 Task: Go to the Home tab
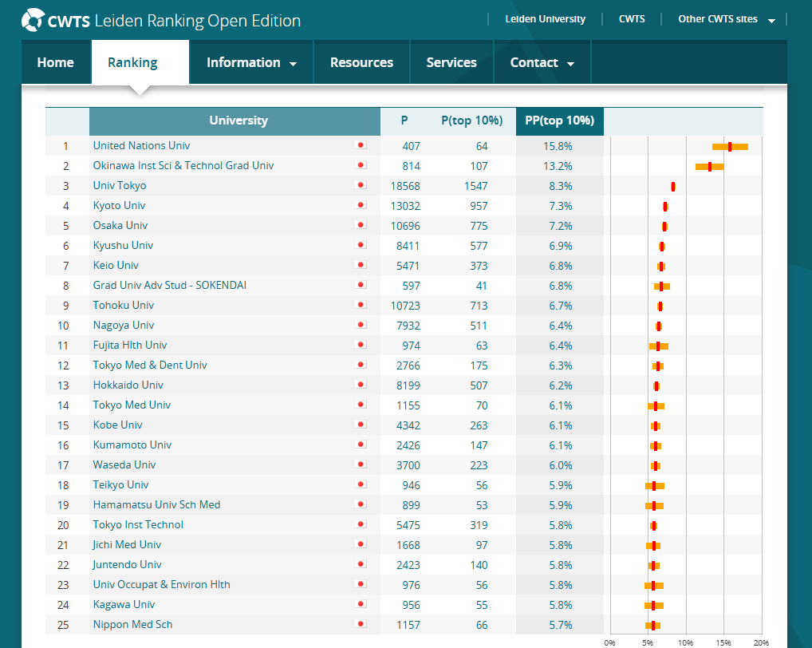coord(56,62)
